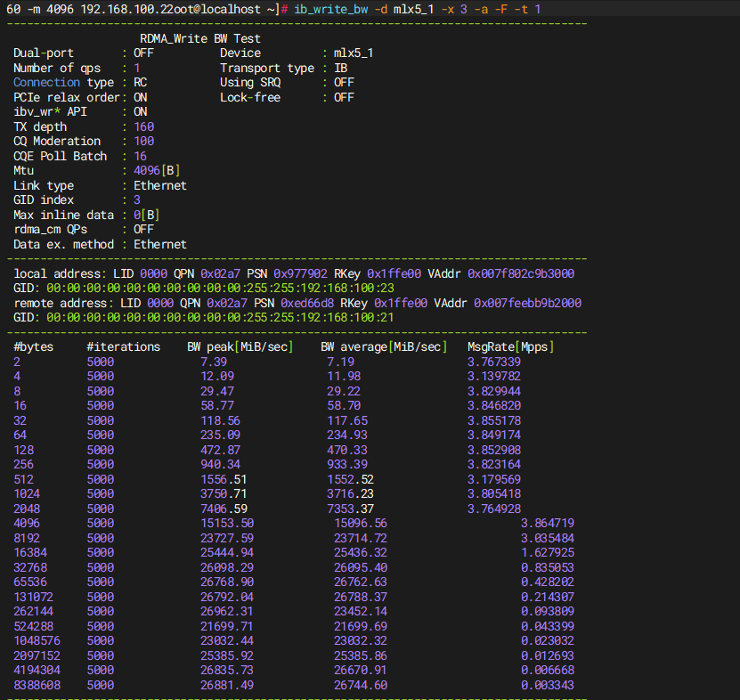
Task: Select the Connection type value RC
Action: point(140,83)
